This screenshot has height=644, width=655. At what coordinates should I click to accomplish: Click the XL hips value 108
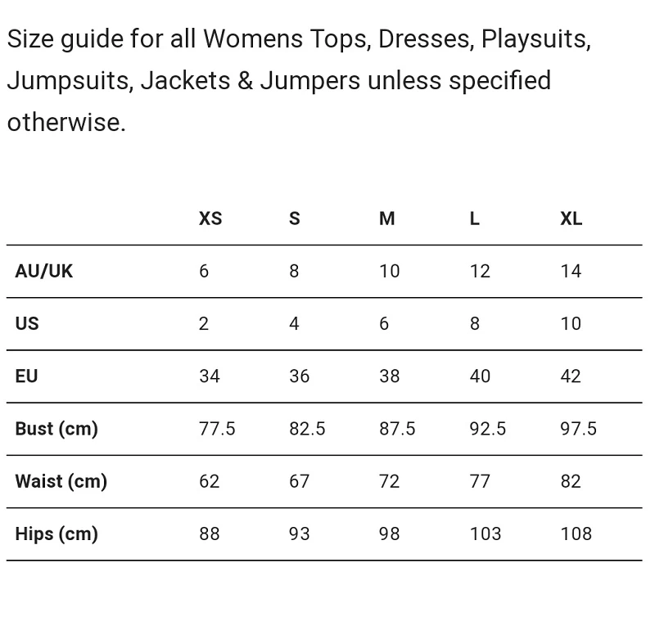576,534
